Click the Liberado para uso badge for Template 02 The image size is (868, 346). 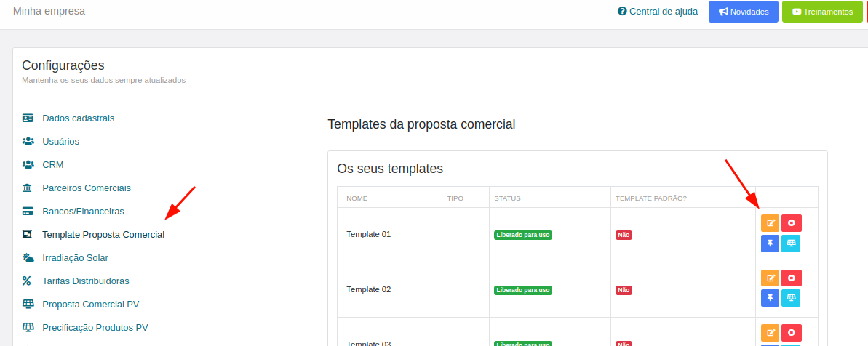[523, 290]
